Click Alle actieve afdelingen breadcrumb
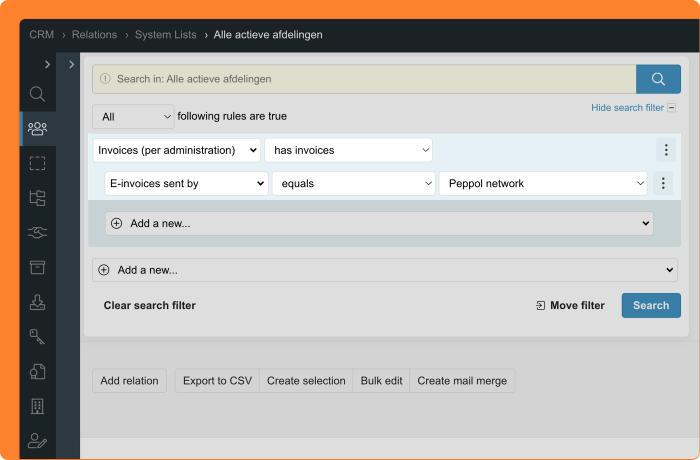This screenshot has width=700, height=460. coord(268,35)
